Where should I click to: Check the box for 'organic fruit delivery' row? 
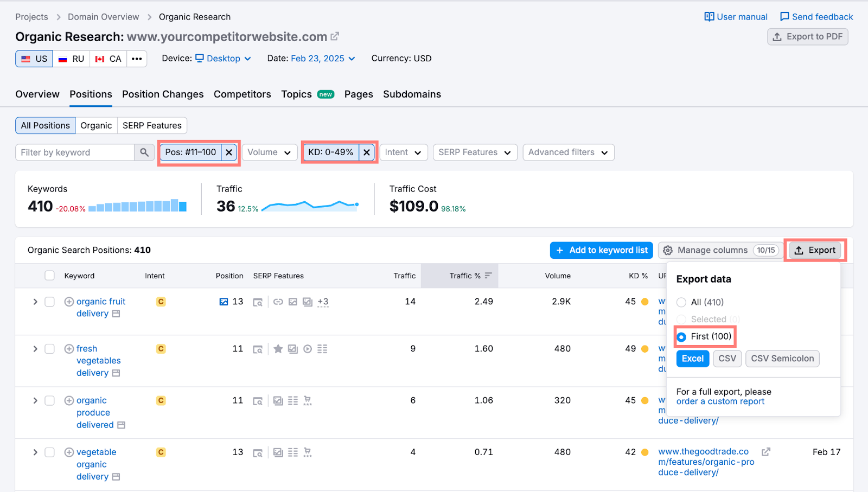(49, 302)
